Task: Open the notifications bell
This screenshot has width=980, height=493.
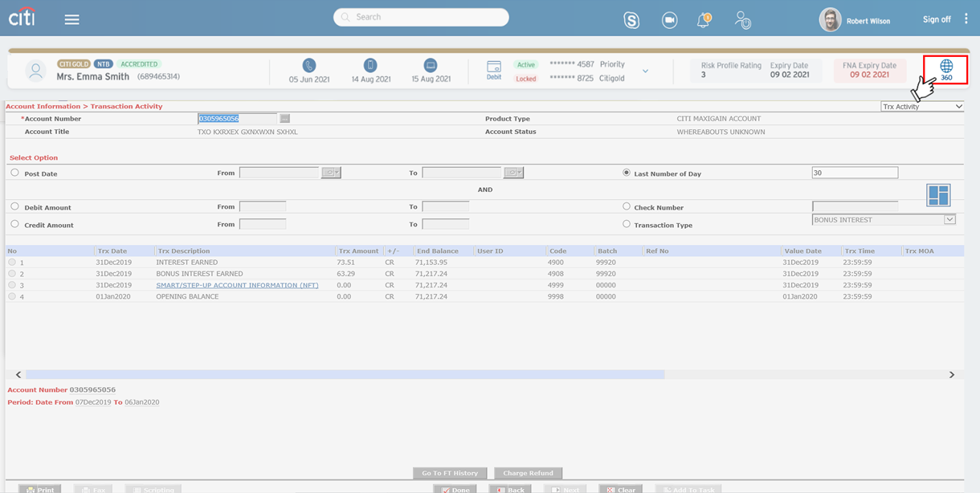Action: pos(703,21)
